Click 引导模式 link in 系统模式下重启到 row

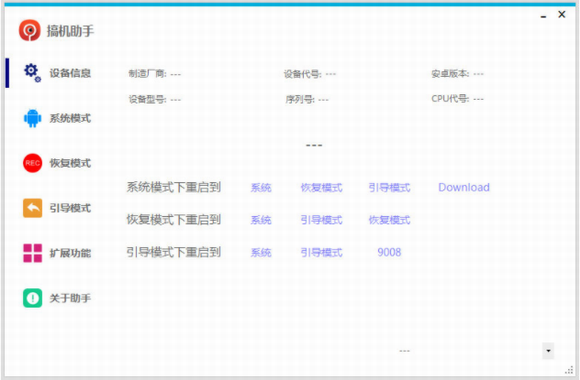tap(389, 188)
